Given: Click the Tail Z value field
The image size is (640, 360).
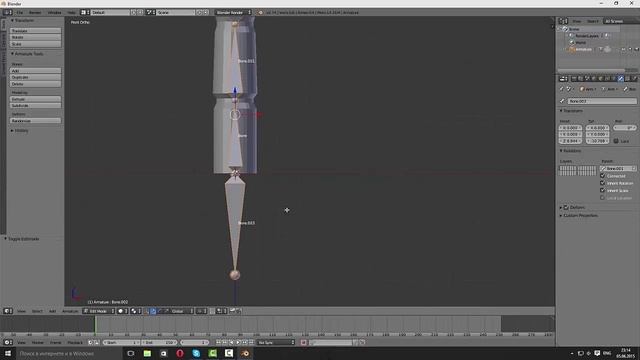Looking at the screenshot, I should (597, 141).
